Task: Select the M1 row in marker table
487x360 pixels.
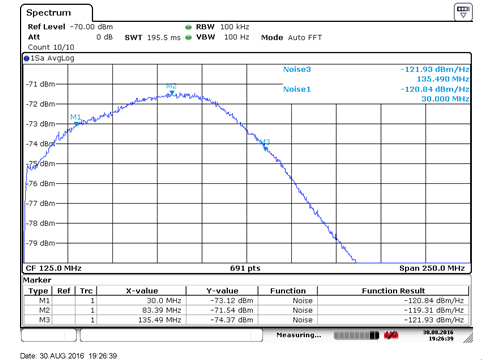Action: tap(246, 301)
